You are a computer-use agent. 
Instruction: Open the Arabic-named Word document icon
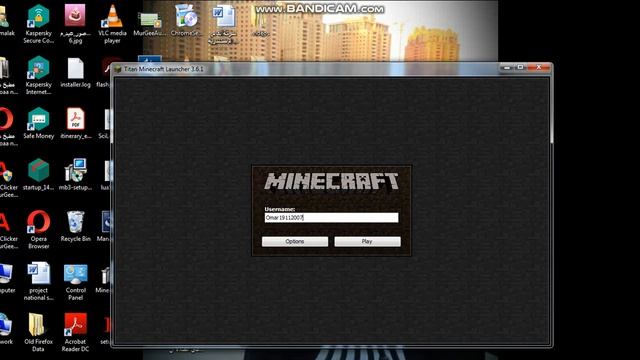(223, 24)
